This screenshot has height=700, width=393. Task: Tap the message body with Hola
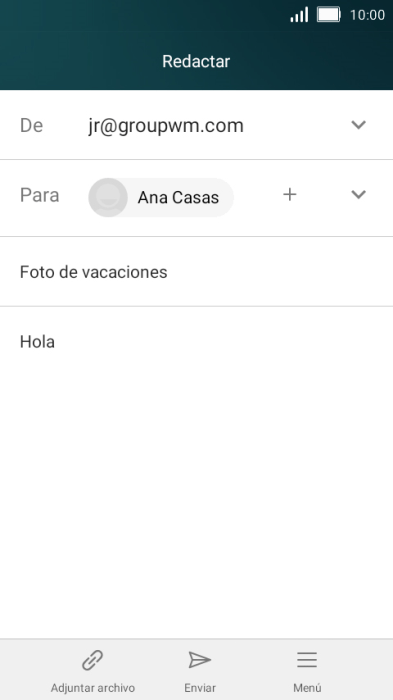click(196, 472)
